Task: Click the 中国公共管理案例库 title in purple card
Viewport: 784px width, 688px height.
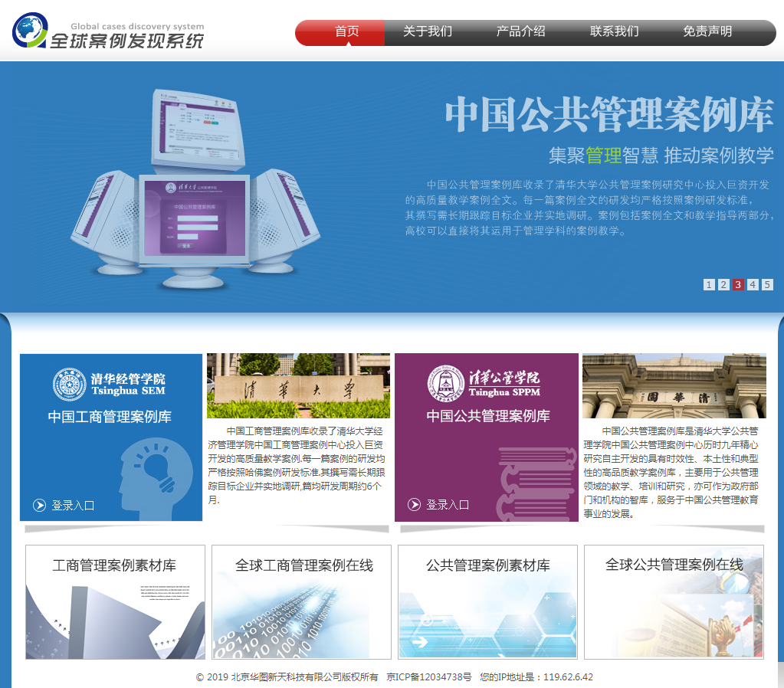Action: pos(488,415)
